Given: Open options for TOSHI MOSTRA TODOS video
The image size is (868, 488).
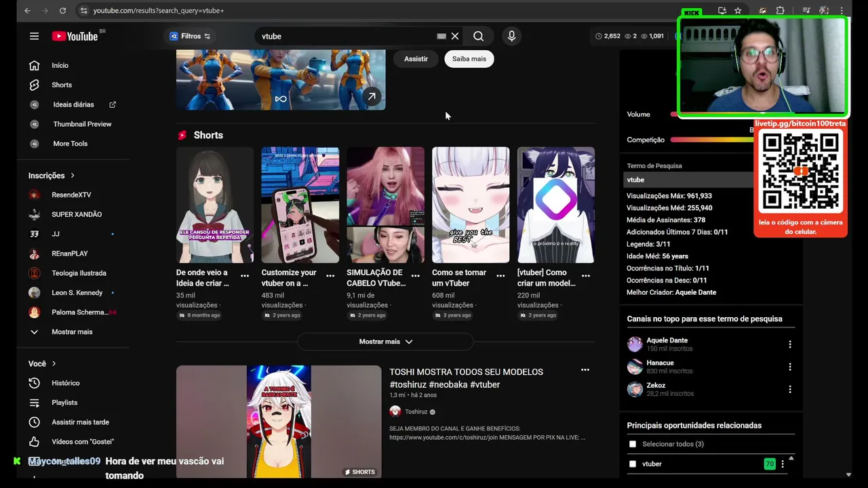Looking at the screenshot, I should pos(585,370).
